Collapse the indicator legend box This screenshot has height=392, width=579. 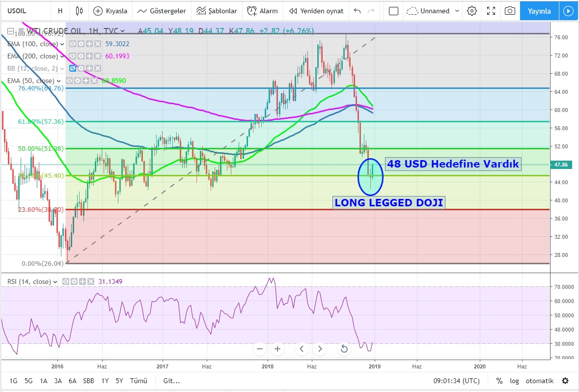11,31
